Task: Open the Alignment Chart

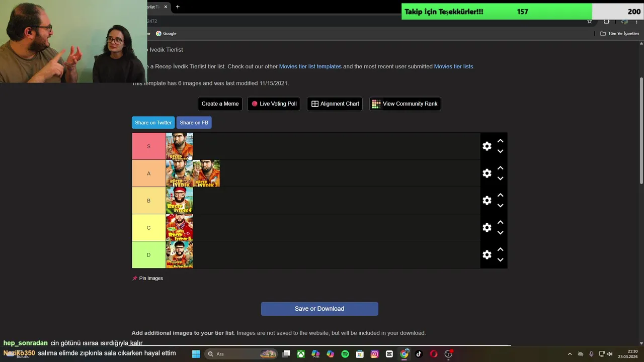Action: tap(335, 104)
